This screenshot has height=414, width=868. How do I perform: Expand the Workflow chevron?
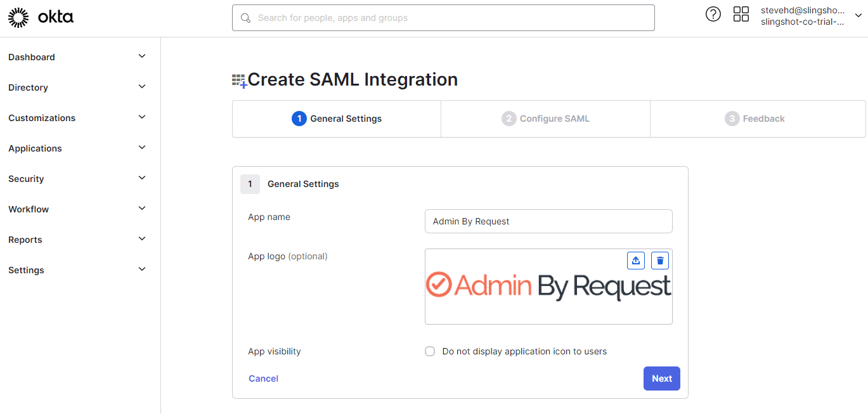(x=142, y=209)
